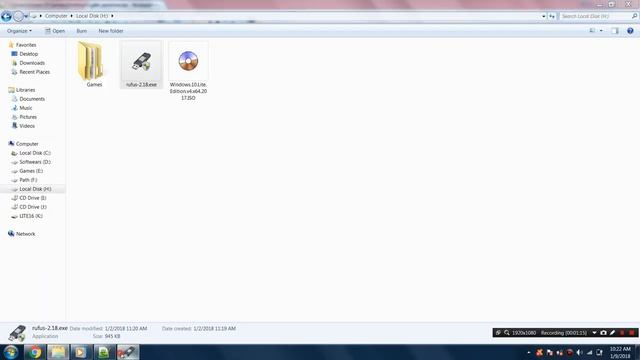Open Google Chrome from taskbar

pos(34,352)
